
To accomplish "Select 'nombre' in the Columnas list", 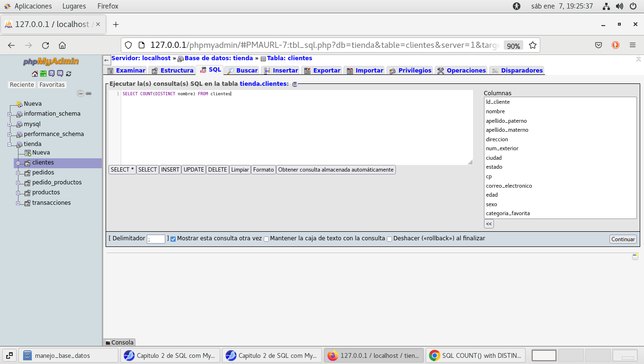I will [495, 111].
